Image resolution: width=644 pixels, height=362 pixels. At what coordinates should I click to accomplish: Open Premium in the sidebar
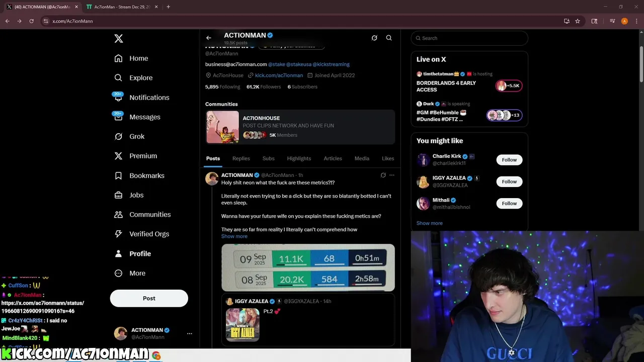136,156
